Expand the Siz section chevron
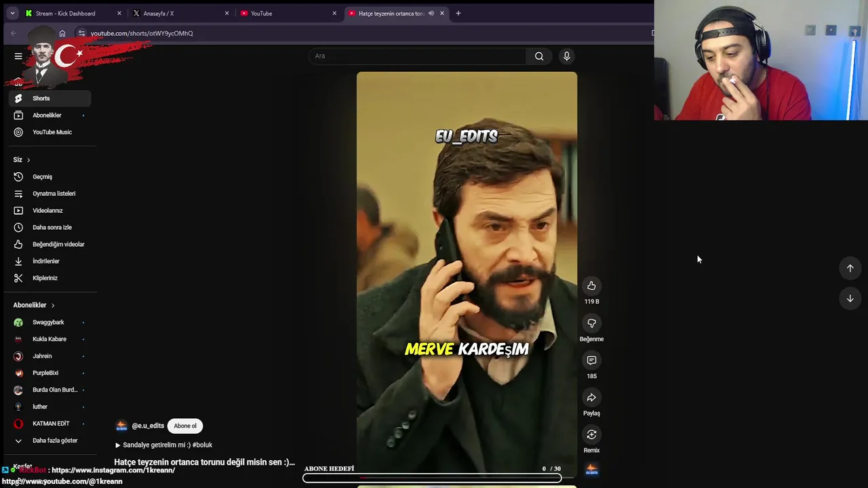 pyautogui.click(x=28, y=160)
